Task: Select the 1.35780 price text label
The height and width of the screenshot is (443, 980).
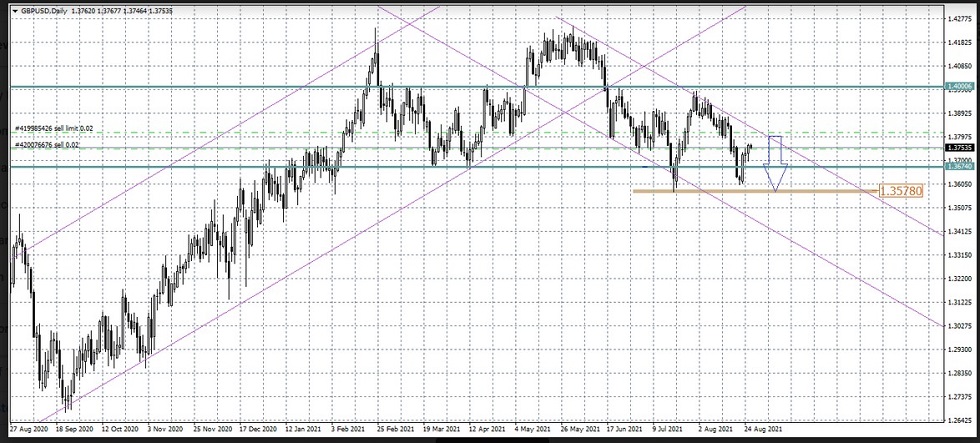Action: click(901, 190)
